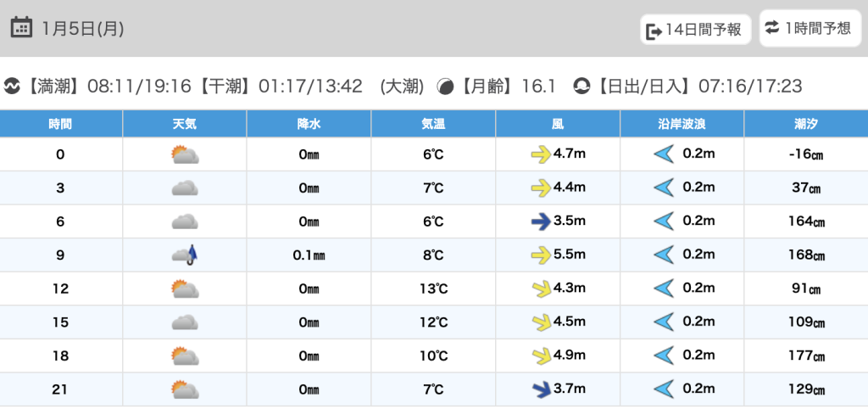Click the partly sunny icon at 0時
The image size is (868, 409).
185,154
